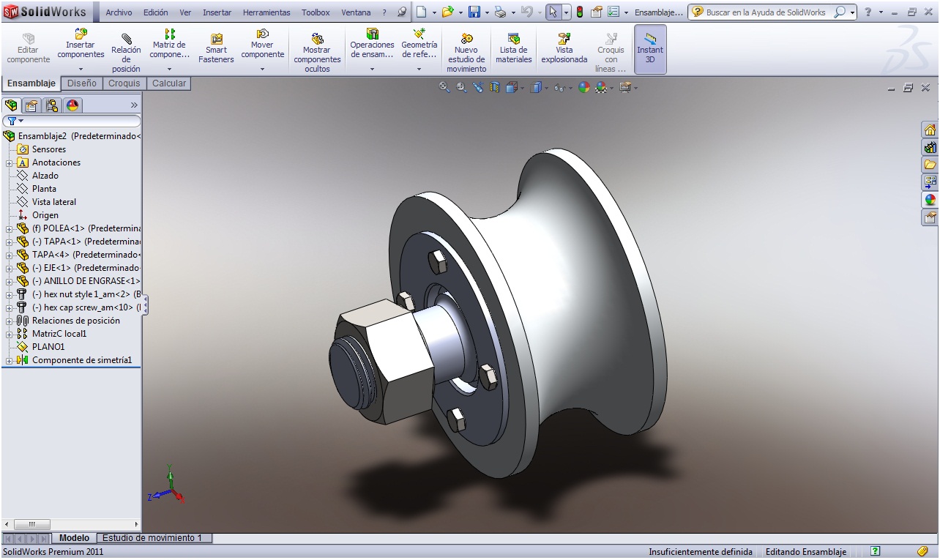Insert Lista de materiales
Viewport: 940px width, 560px height.
click(x=513, y=48)
